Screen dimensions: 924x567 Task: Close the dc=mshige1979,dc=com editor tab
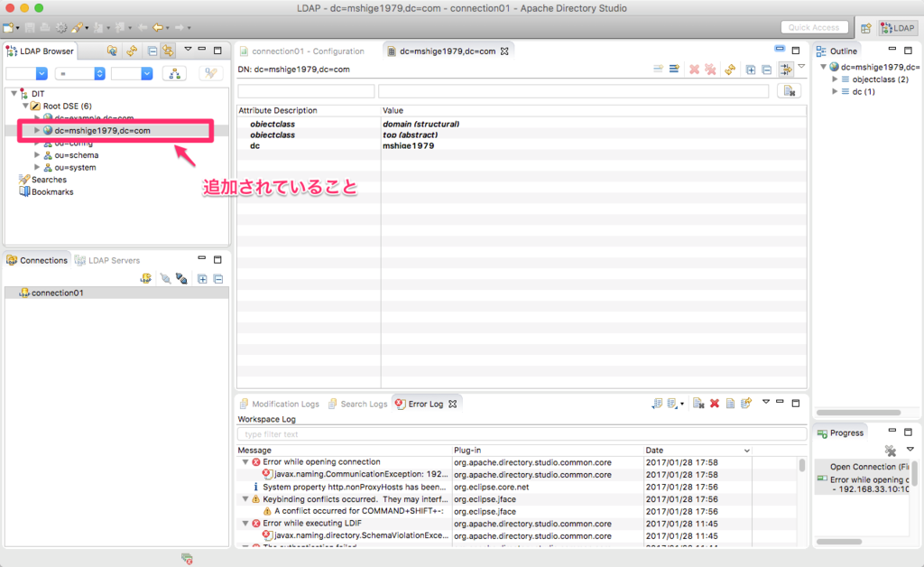504,51
